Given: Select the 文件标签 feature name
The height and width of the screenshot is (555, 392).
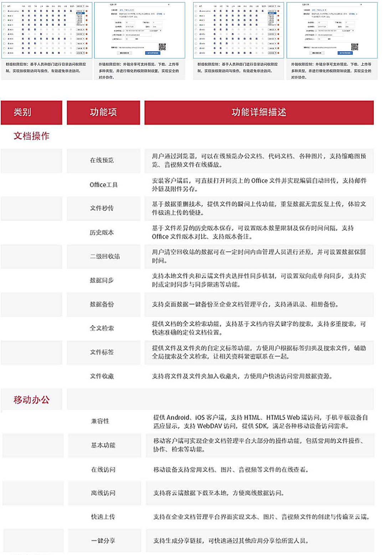Looking at the screenshot, I should point(102,352).
